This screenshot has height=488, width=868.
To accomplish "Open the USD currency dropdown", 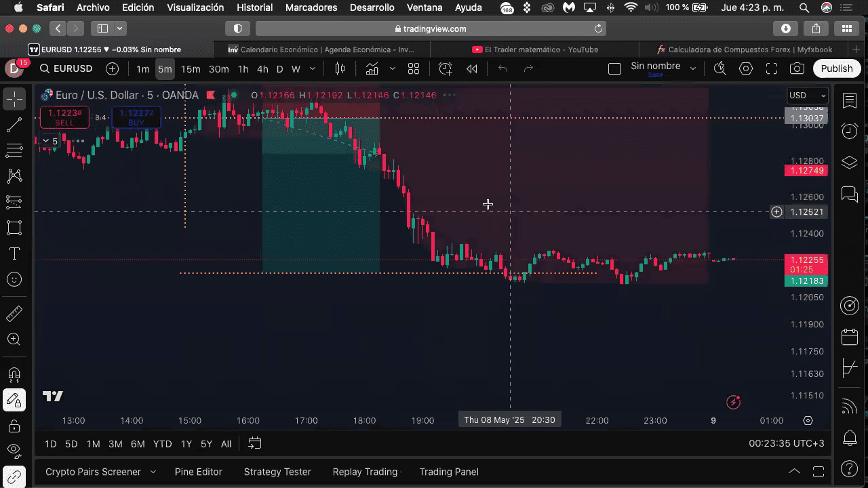I will pos(807,96).
